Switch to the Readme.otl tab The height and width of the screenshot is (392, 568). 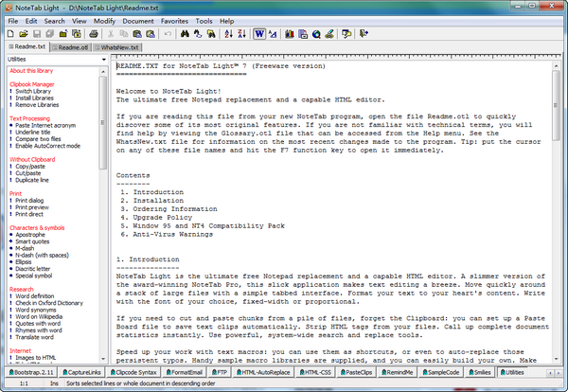(x=70, y=47)
